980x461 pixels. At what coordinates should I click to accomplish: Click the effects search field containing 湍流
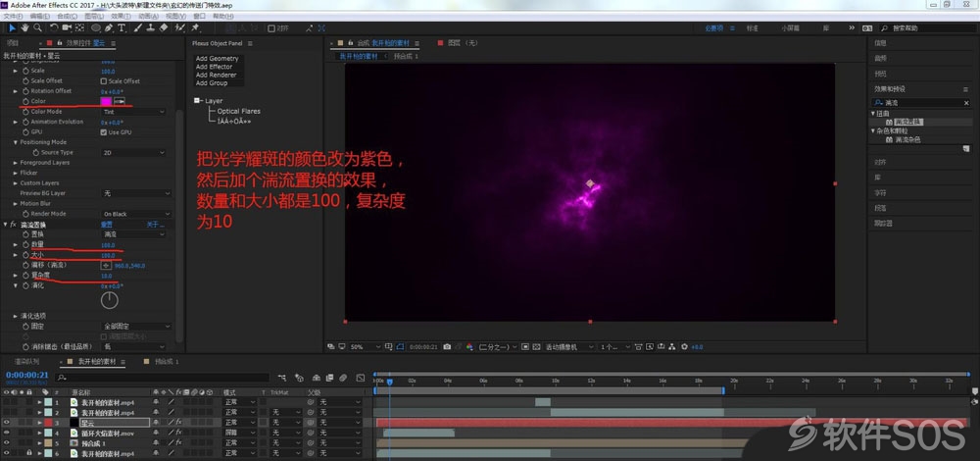click(921, 103)
